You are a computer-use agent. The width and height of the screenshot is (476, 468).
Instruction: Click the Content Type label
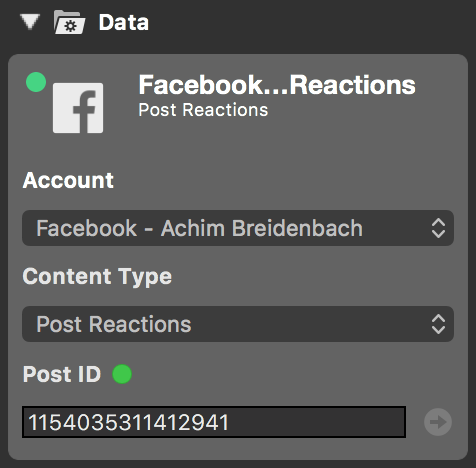click(x=97, y=277)
